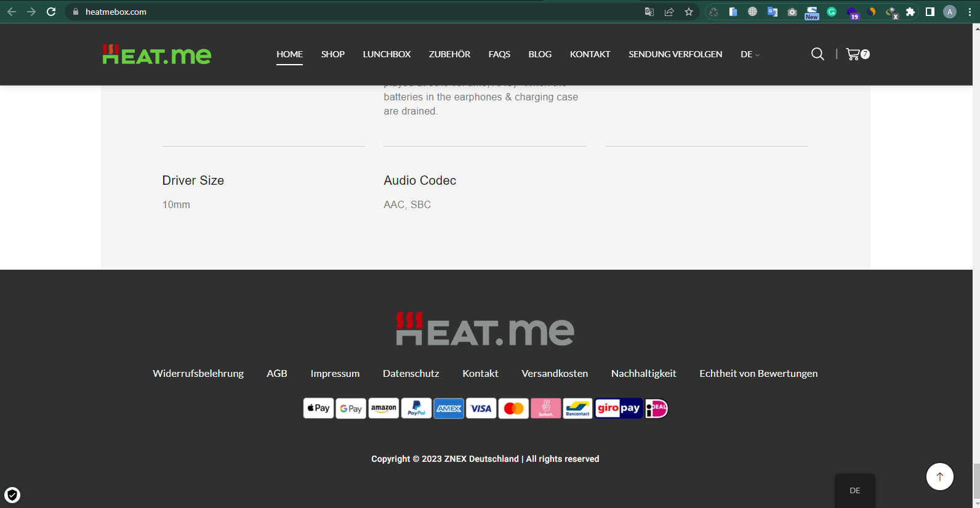Click the scroll-to-top arrow button
Viewport: 980px width, 508px height.
[940, 477]
